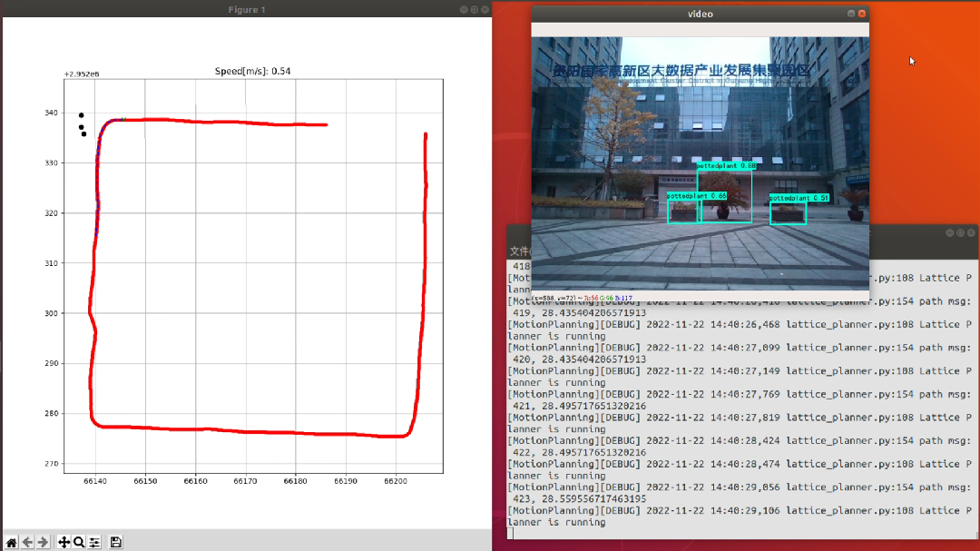Image resolution: width=980 pixels, height=551 pixels.
Task: Minimize the Figure 1 window
Action: coord(464,9)
